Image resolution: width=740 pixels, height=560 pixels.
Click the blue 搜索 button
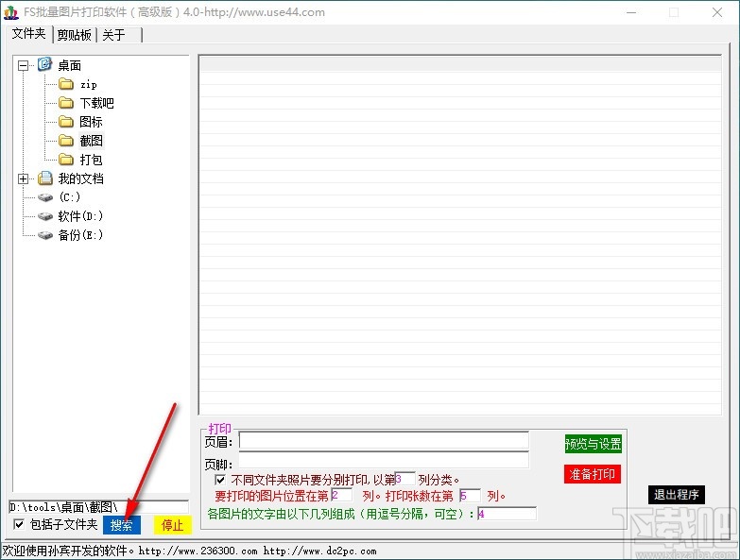pos(122,525)
